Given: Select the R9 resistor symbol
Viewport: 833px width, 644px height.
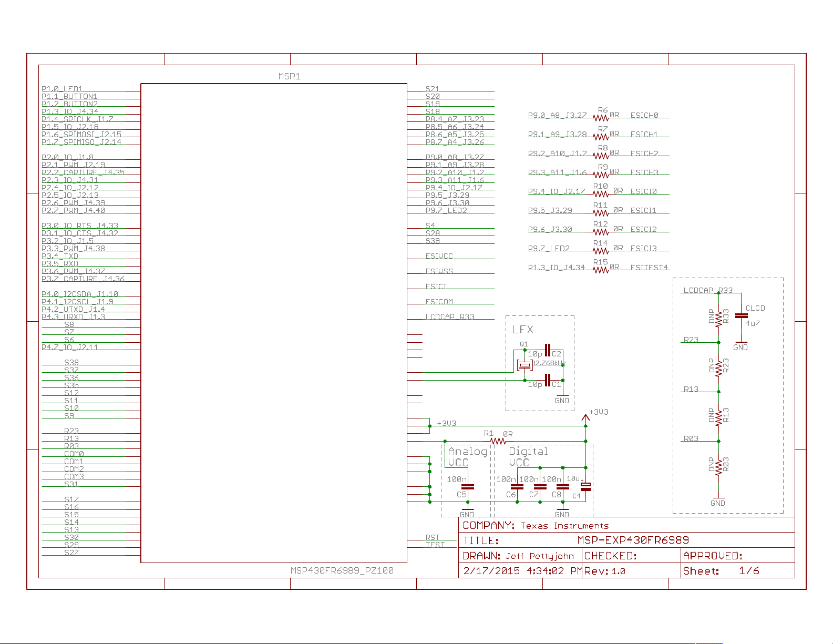Looking at the screenshot, I should click(601, 175).
